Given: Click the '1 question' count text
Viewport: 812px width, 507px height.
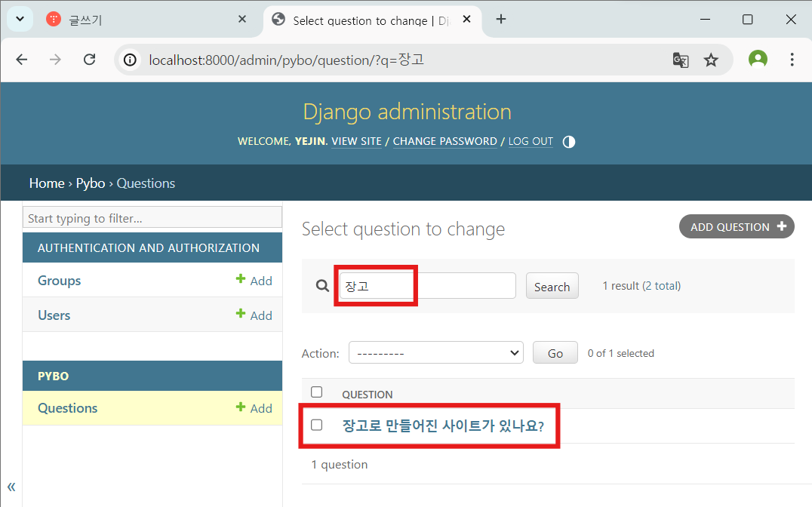Looking at the screenshot, I should 339,465.
